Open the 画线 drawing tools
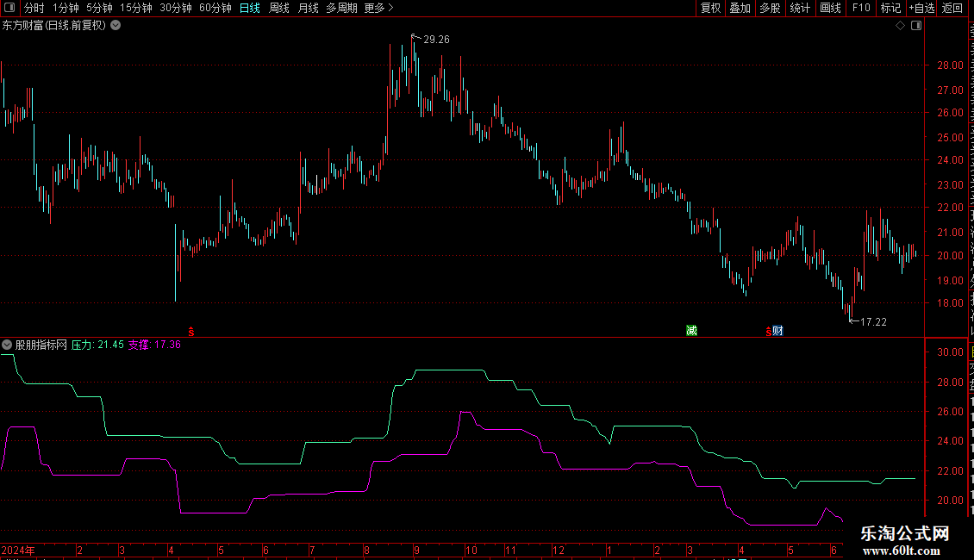The width and height of the screenshot is (974, 560). tap(831, 8)
